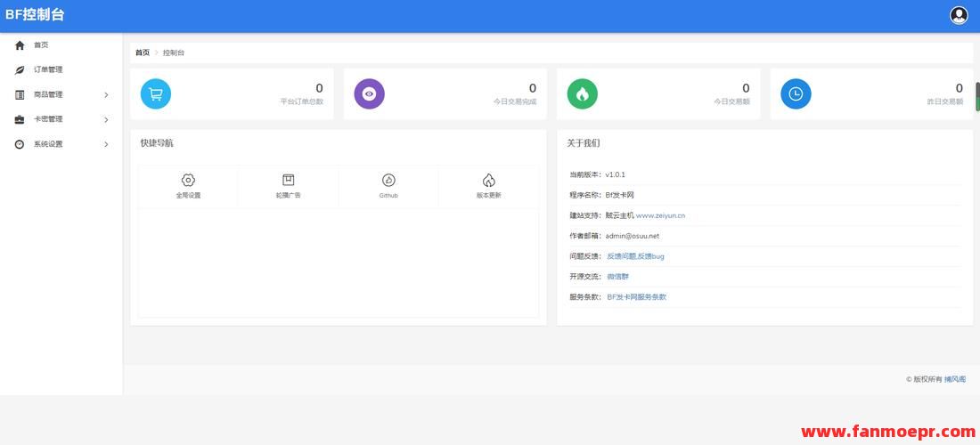Click the blue clock icon for 昨日交易额
The width and height of the screenshot is (980, 445).
tap(796, 94)
